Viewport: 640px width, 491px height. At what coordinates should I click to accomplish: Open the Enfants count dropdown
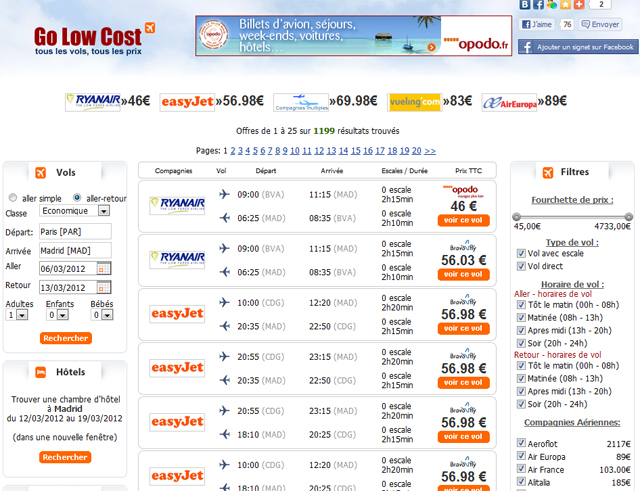click(57, 315)
